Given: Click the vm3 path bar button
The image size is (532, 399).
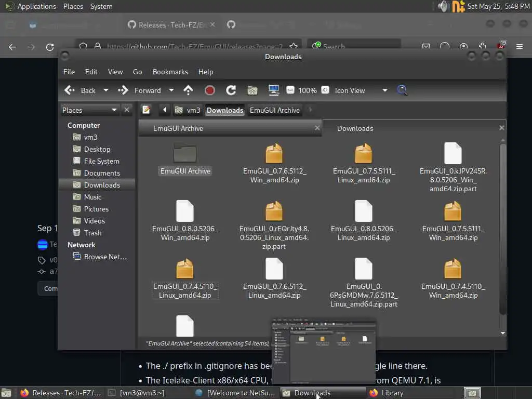Looking at the screenshot, I should click(188, 110).
